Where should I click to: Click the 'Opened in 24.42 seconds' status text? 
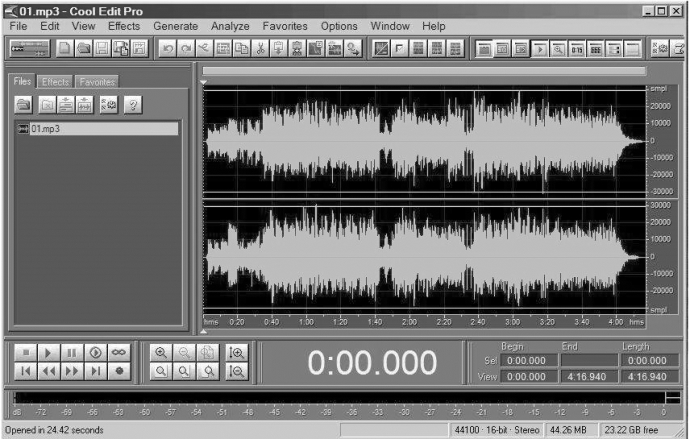(54, 430)
